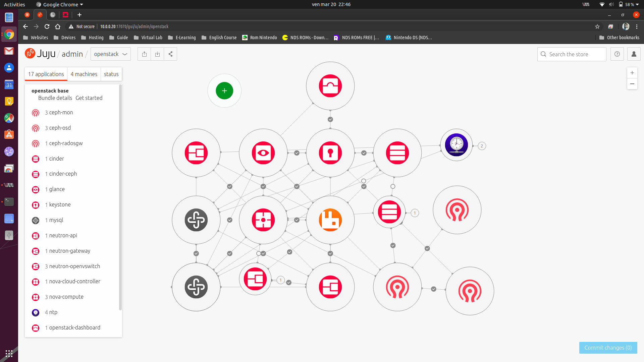Select the ntp clock node on canvas

(x=456, y=145)
